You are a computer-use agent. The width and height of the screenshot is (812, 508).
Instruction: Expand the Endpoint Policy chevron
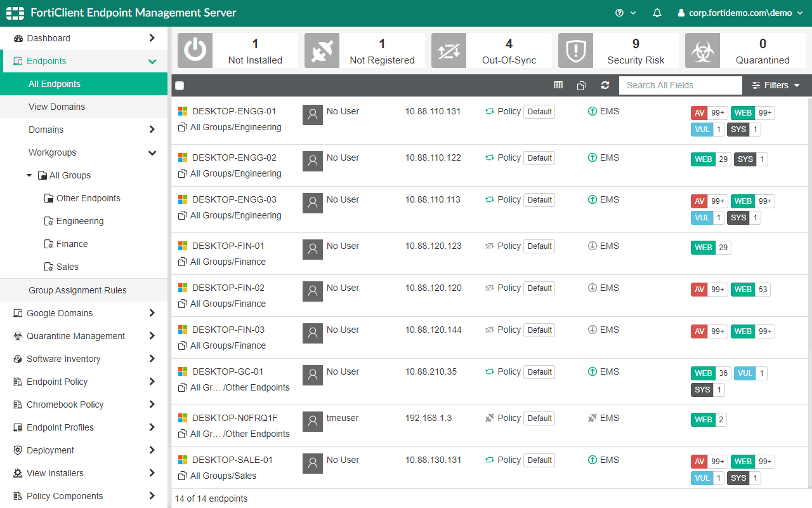152,382
